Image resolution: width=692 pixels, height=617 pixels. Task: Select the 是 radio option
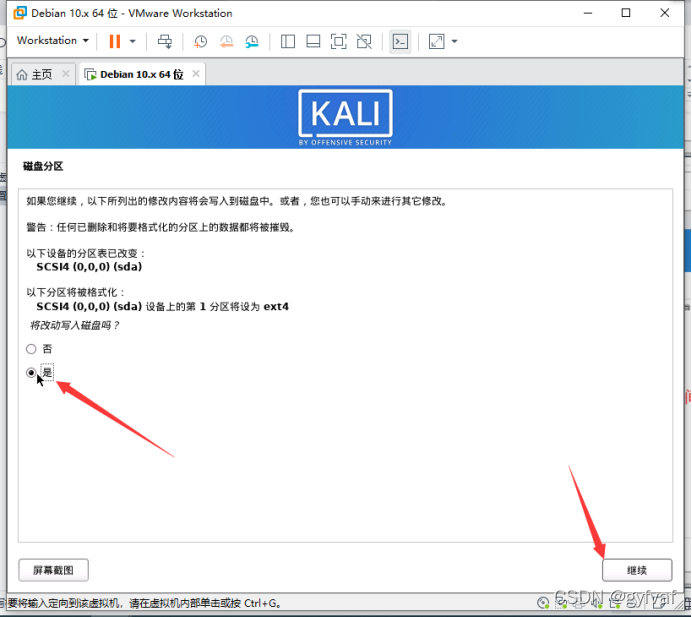pos(31,373)
